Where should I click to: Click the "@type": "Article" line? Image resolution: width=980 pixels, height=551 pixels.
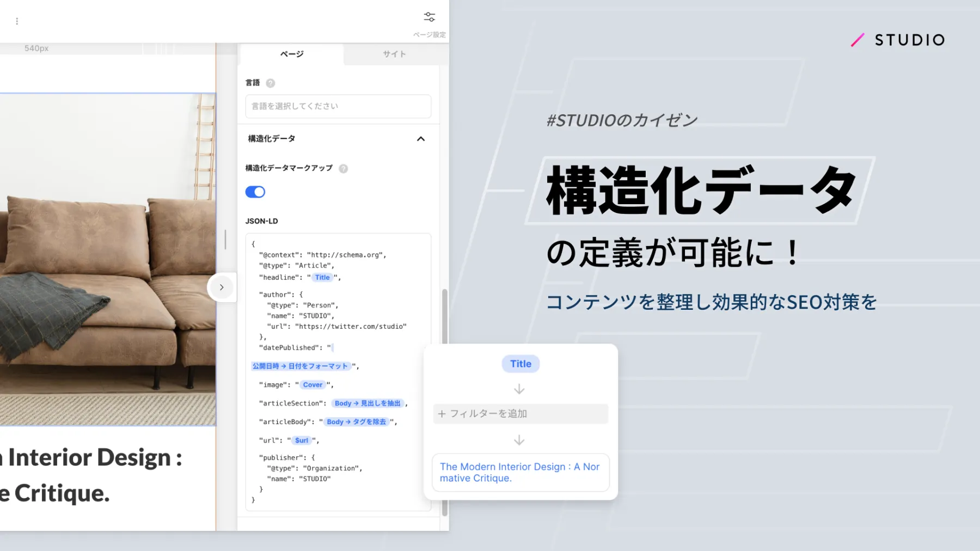pos(297,266)
